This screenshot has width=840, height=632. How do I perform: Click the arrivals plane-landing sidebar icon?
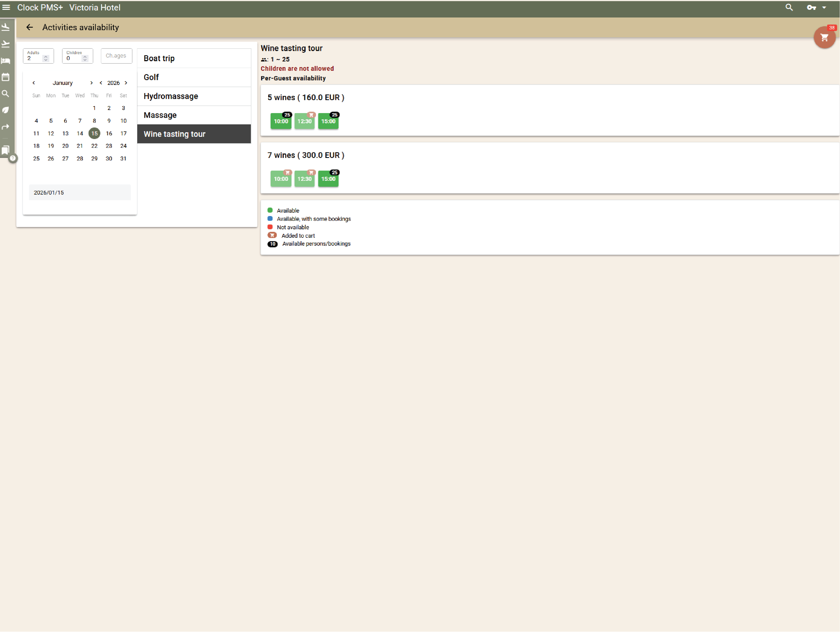6,27
